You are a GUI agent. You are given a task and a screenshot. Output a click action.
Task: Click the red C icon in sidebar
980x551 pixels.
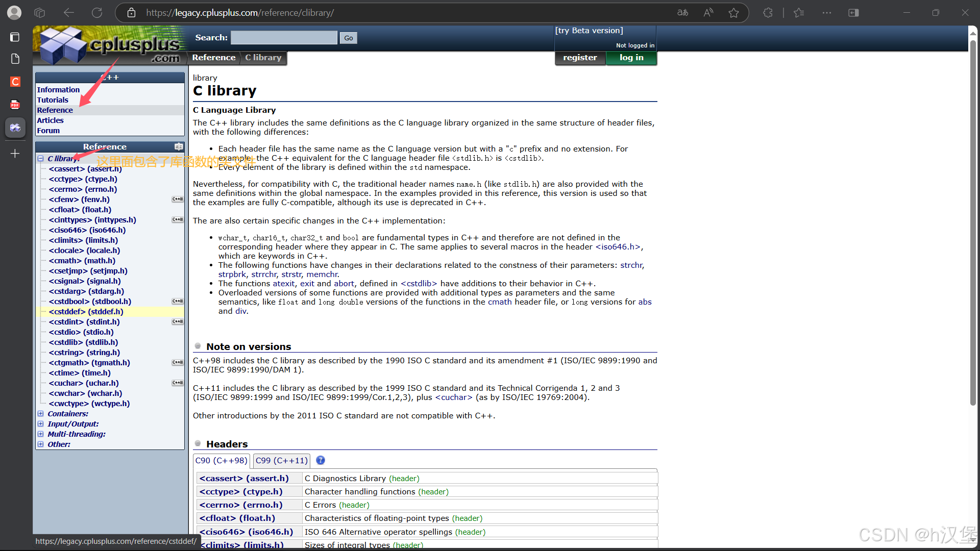(15, 82)
